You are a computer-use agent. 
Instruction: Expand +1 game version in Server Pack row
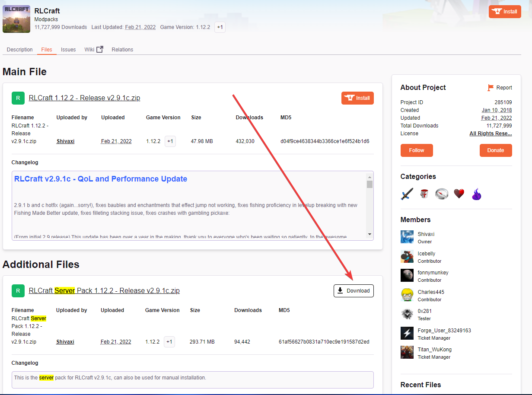[x=169, y=342]
